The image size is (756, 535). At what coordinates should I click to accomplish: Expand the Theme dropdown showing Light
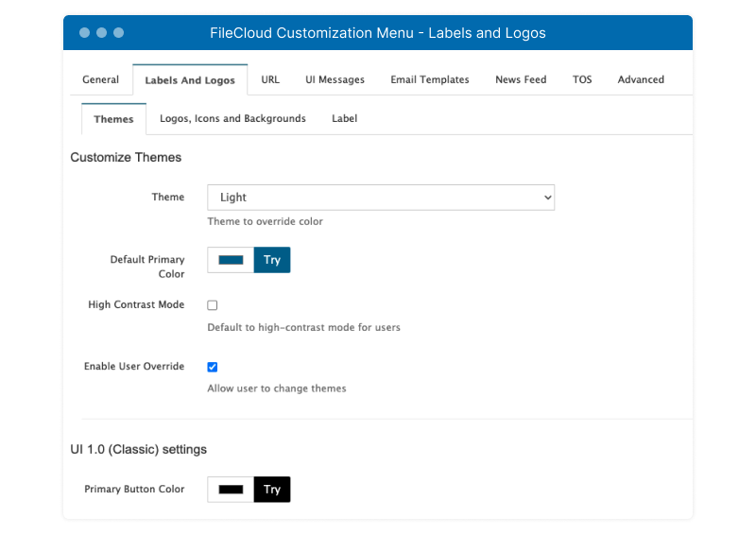click(x=381, y=198)
